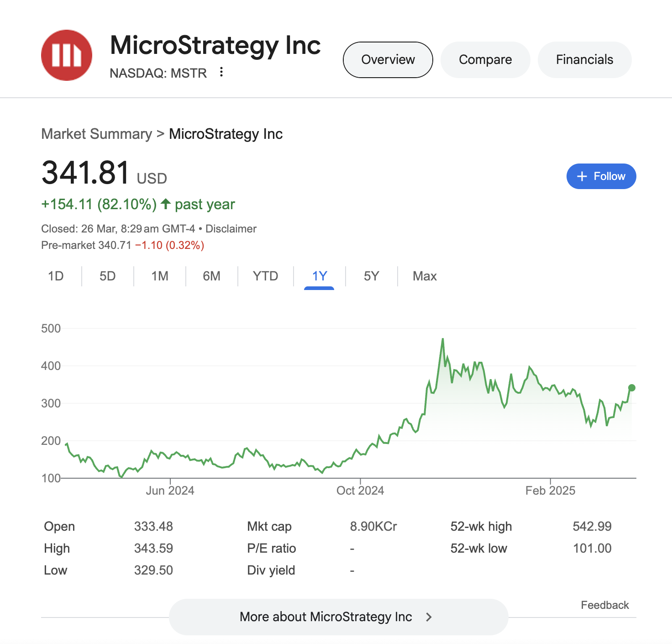Image resolution: width=672 pixels, height=644 pixels.
Task: Select the 1M time range
Action: pos(160,276)
